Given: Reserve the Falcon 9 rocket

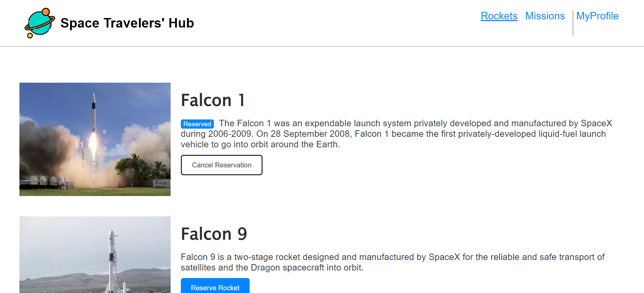Looking at the screenshot, I should pyautogui.click(x=215, y=286).
